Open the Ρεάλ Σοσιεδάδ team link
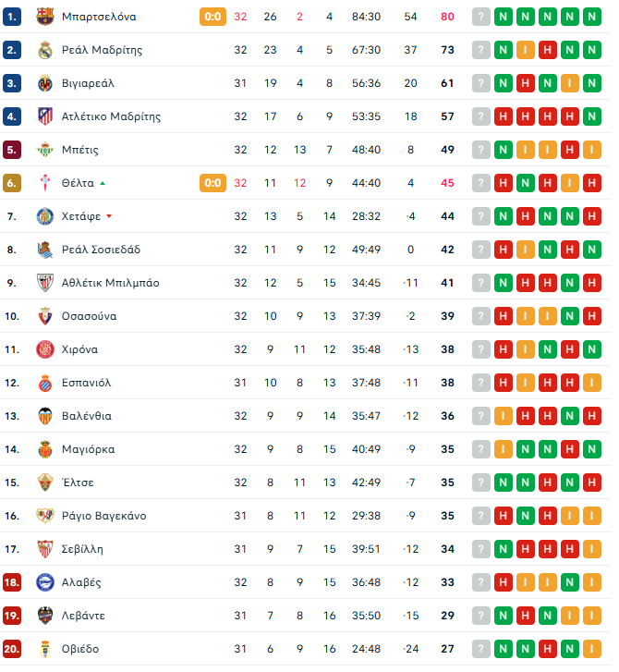Image resolution: width=619 pixels, height=672 pixels. [x=103, y=250]
